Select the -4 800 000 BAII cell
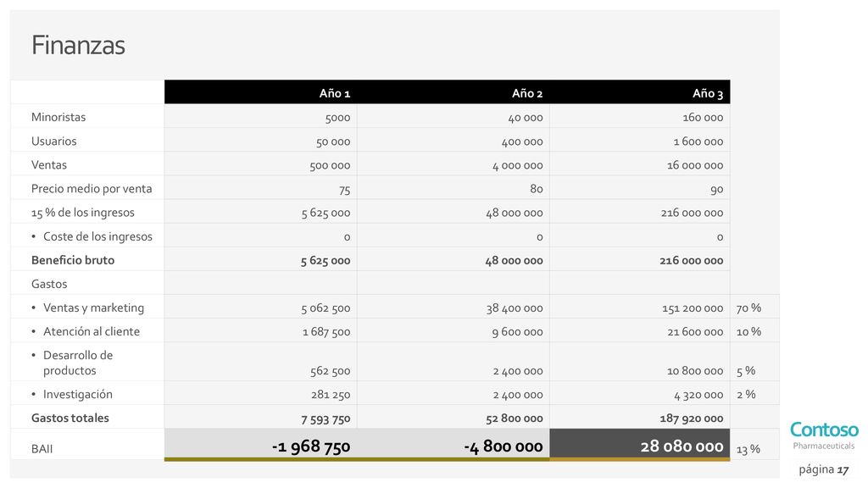The height and width of the screenshot is (488, 868). (504, 446)
